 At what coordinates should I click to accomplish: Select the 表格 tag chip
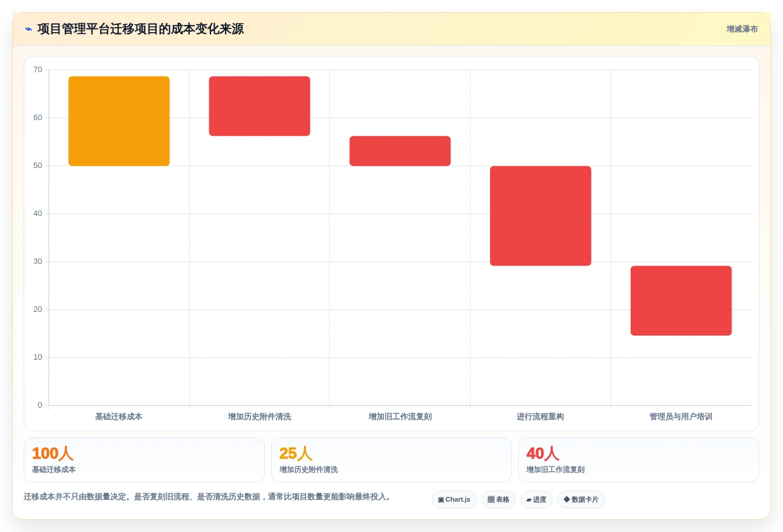tap(499, 500)
